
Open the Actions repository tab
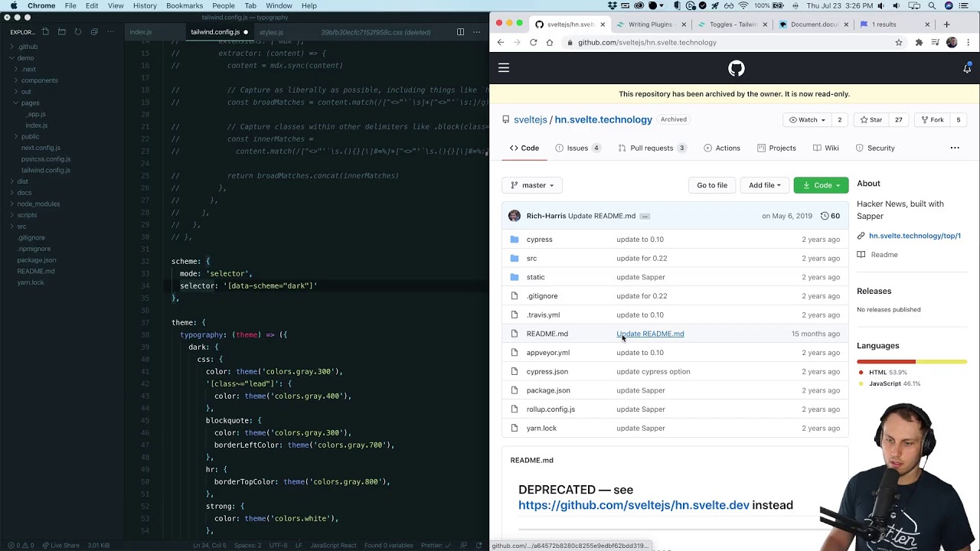[722, 148]
